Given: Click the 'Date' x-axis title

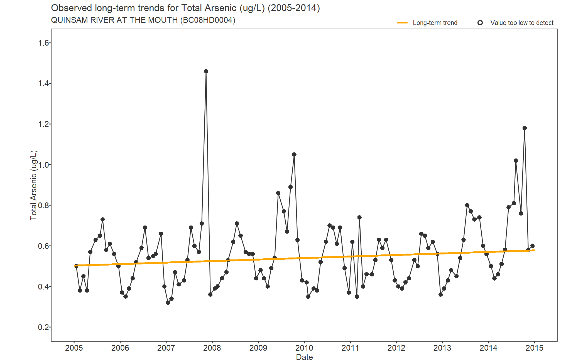Looking at the screenshot, I should pos(304,357).
